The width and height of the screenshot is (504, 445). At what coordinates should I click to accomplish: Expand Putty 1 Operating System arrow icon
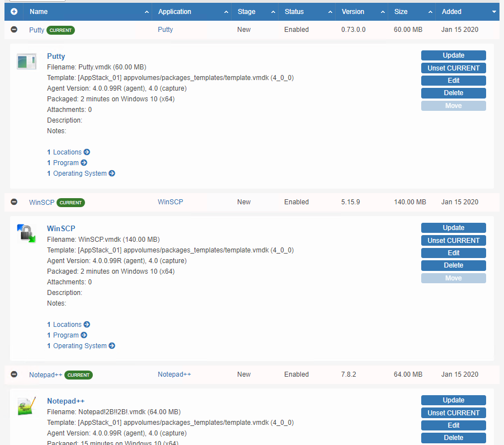click(112, 173)
